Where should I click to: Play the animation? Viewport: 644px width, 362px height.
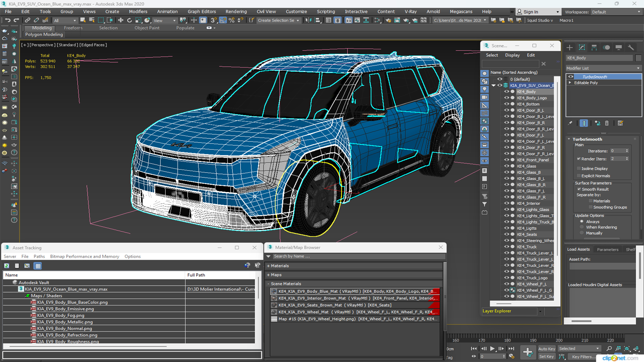click(492, 349)
